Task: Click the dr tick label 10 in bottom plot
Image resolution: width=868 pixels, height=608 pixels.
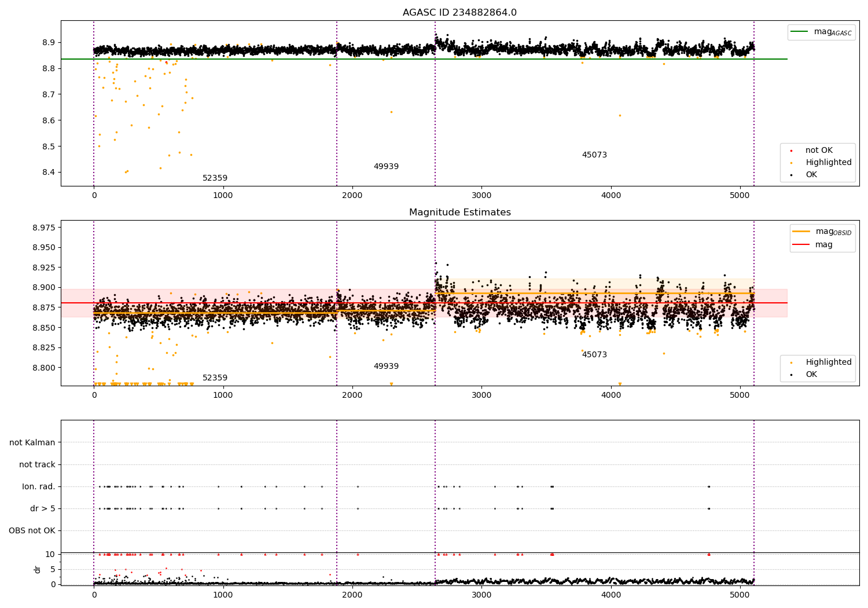Action: [50, 554]
